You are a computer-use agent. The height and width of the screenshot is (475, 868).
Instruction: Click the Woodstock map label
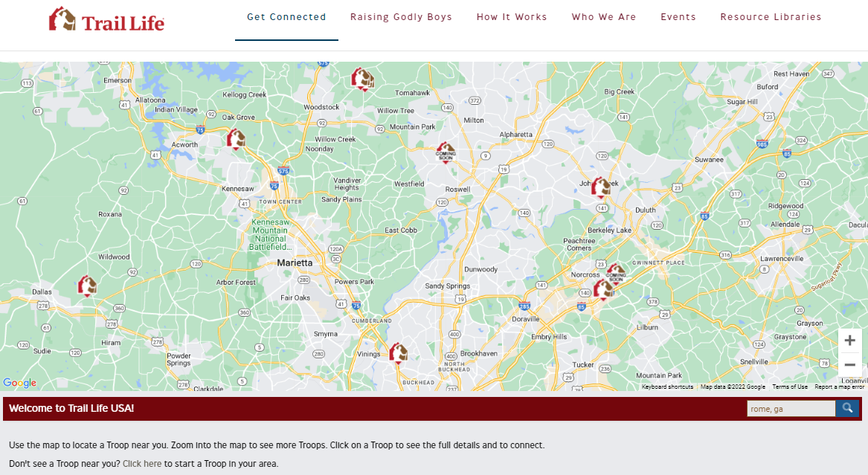click(321, 107)
